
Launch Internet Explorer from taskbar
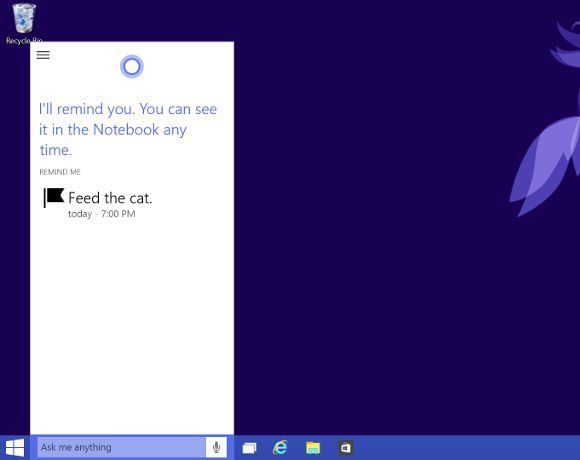[280, 447]
